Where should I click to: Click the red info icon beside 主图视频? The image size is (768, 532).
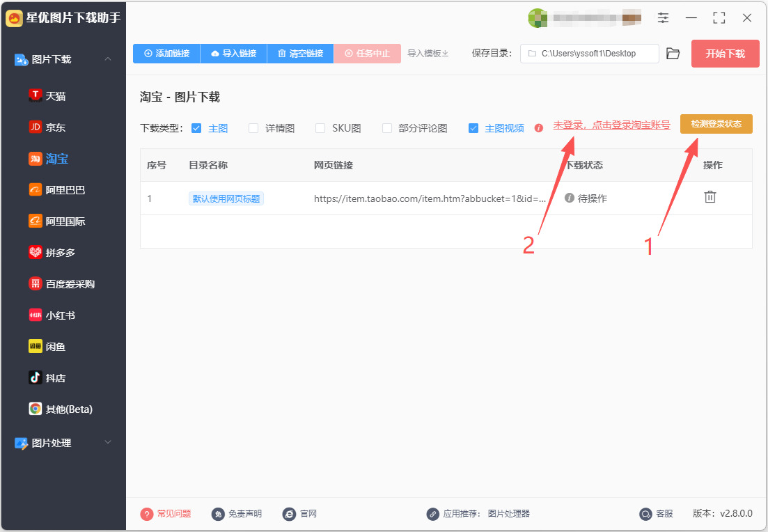pos(539,128)
